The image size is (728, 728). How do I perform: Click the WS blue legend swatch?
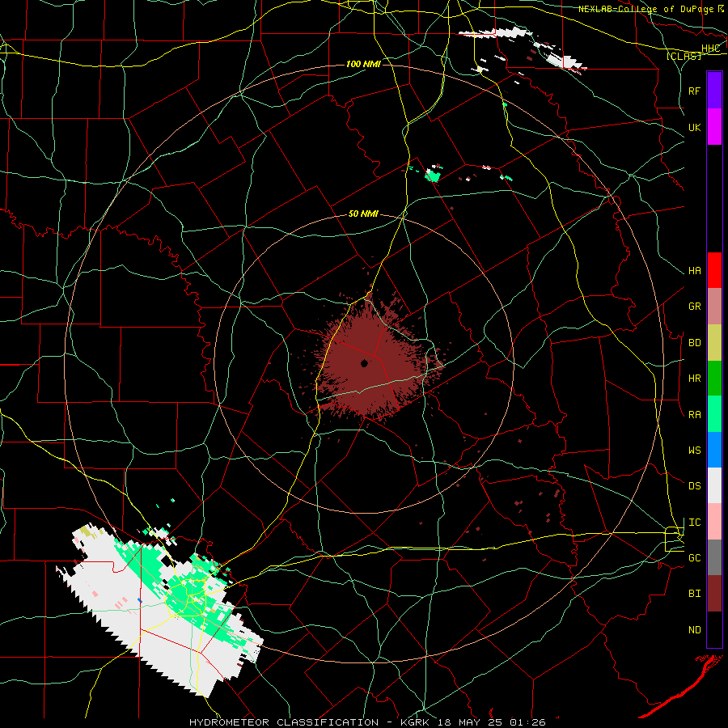click(x=714, y=450)
